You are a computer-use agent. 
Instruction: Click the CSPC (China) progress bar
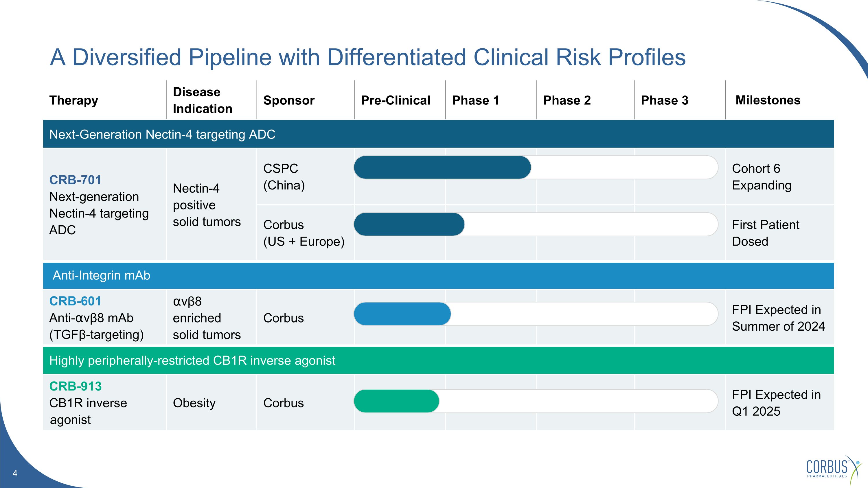point(442,167)
